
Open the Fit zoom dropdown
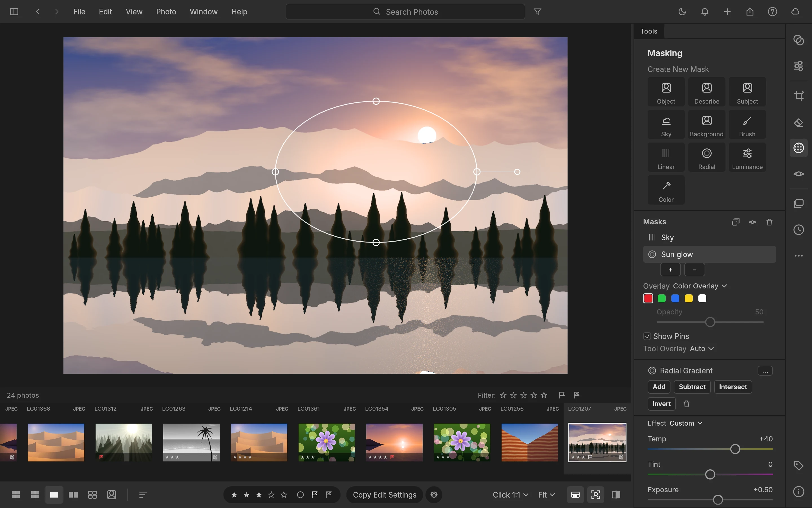546,495
